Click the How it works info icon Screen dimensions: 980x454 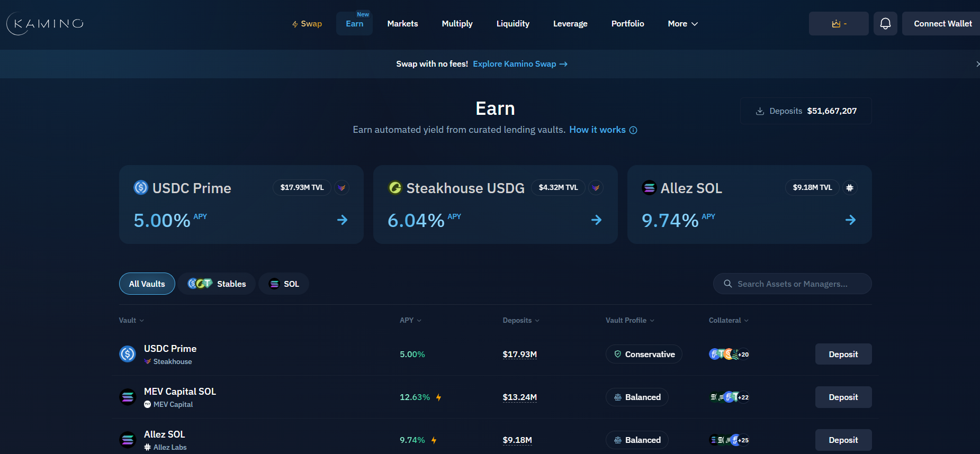pyautogui.click(x=633, y=130)
